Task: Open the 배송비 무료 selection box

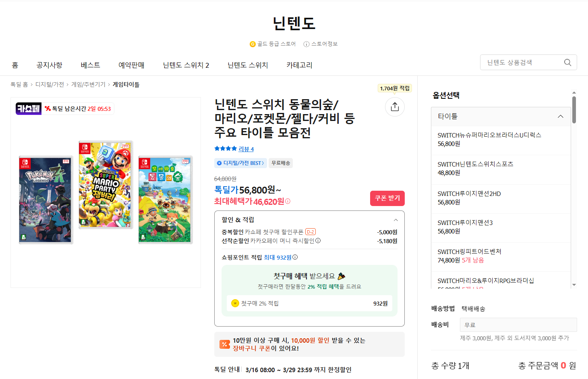Action: (x=518, y=325)
